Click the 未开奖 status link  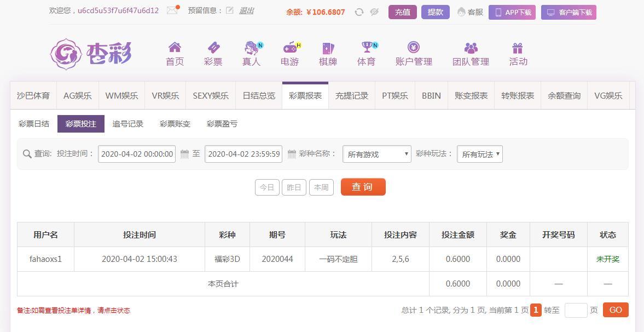[x=607, y=259]
